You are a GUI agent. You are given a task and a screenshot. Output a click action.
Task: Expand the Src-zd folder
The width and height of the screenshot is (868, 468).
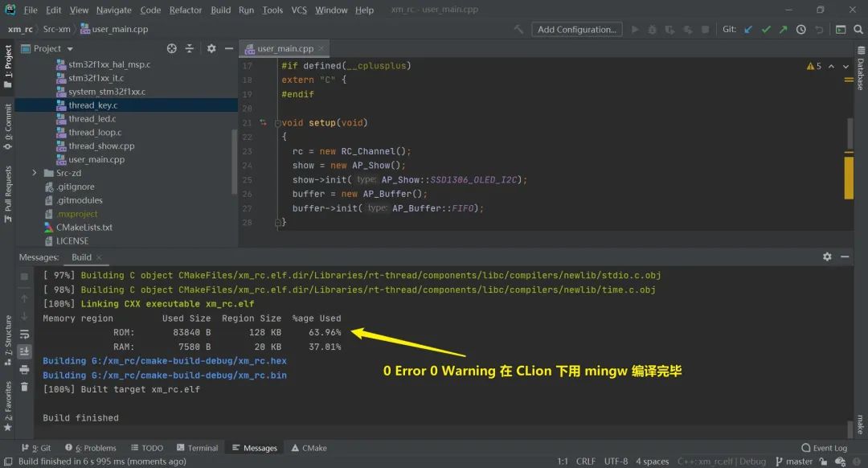(35, 173)
